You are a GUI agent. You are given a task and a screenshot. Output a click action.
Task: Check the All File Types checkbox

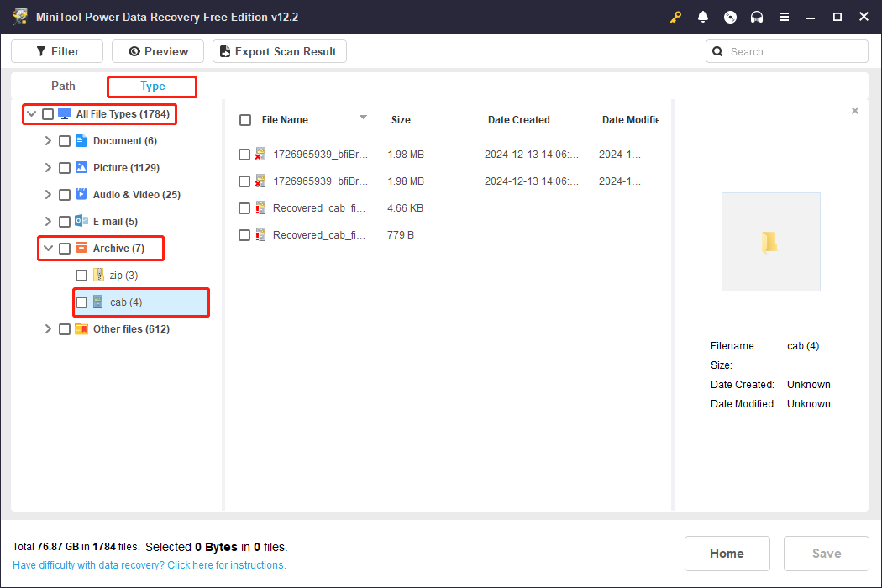coord(48,114)
